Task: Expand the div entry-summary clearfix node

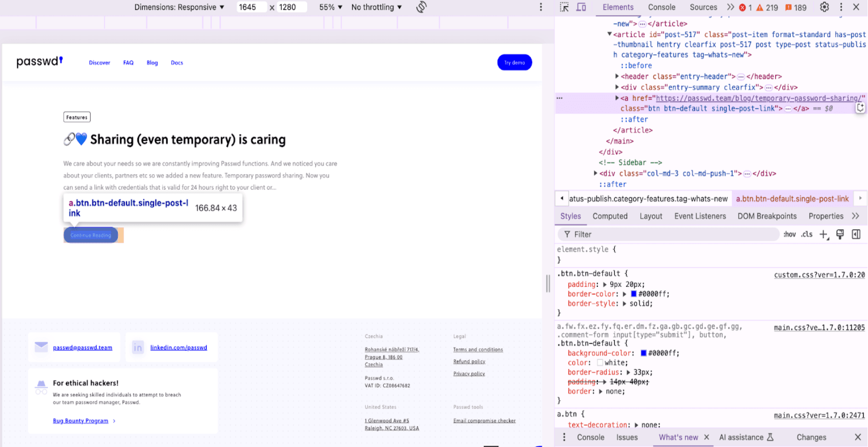Action: point(617,87)
